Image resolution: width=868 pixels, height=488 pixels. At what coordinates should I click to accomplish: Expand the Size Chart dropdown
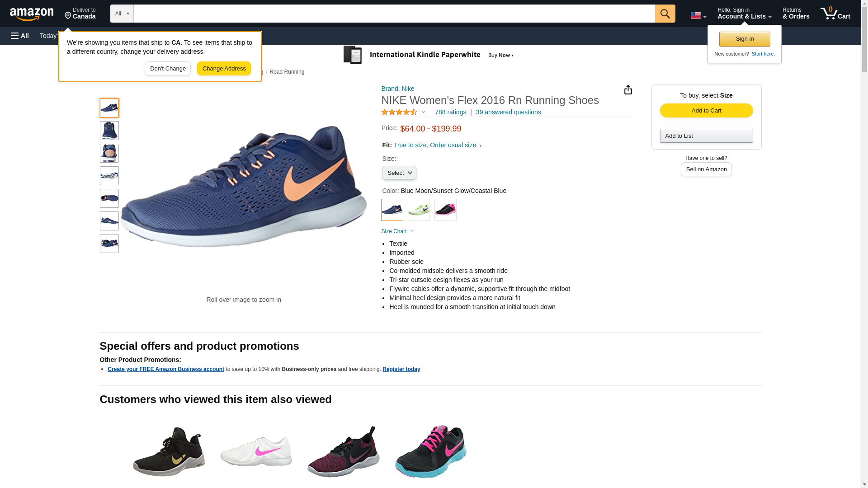[x=397, y=231]
